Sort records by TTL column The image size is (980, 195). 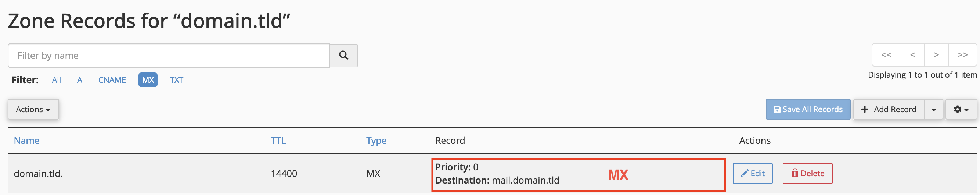pyautogui.click(x=278, y=141)
